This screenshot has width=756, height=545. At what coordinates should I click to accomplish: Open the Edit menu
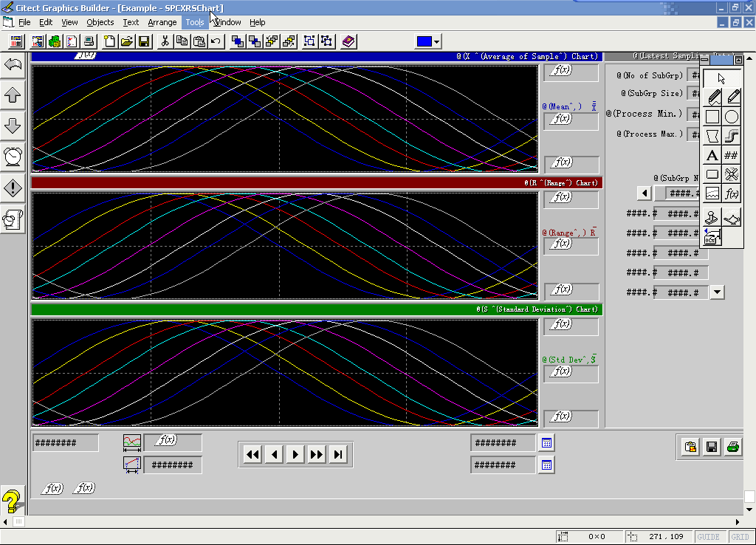46,22
